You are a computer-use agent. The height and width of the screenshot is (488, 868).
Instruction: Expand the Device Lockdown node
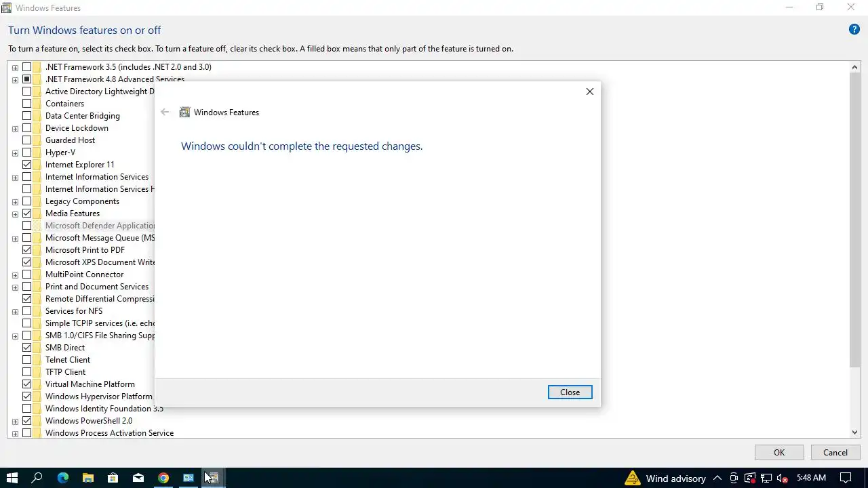(15, 128)
